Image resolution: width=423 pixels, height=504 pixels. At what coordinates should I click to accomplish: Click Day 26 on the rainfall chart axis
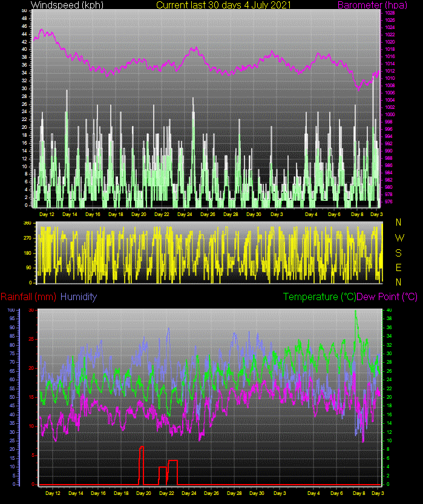[212, 493]
